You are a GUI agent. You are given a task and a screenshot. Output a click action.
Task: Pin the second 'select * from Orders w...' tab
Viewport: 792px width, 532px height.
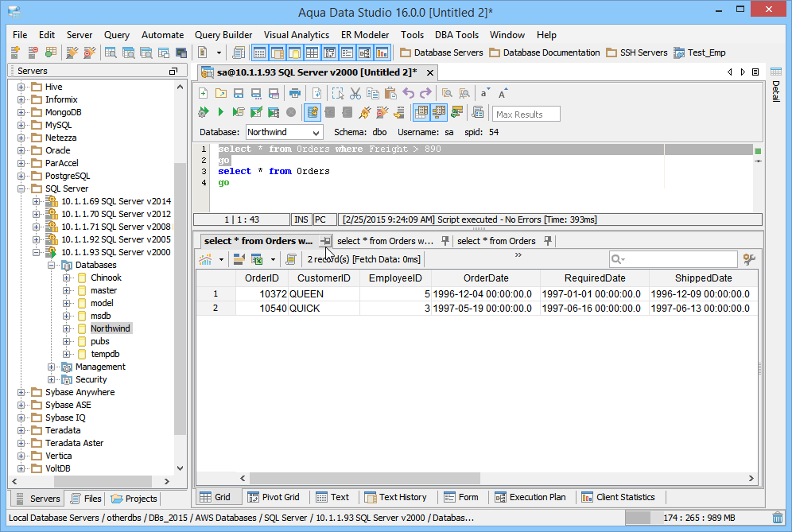click(x=445, y=241)
